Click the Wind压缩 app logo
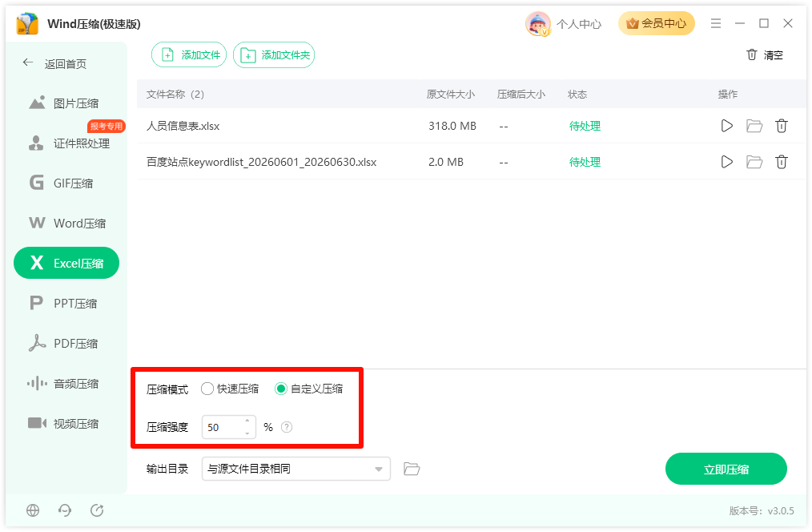The image size is (812, 532). click(x=27, y=24)
